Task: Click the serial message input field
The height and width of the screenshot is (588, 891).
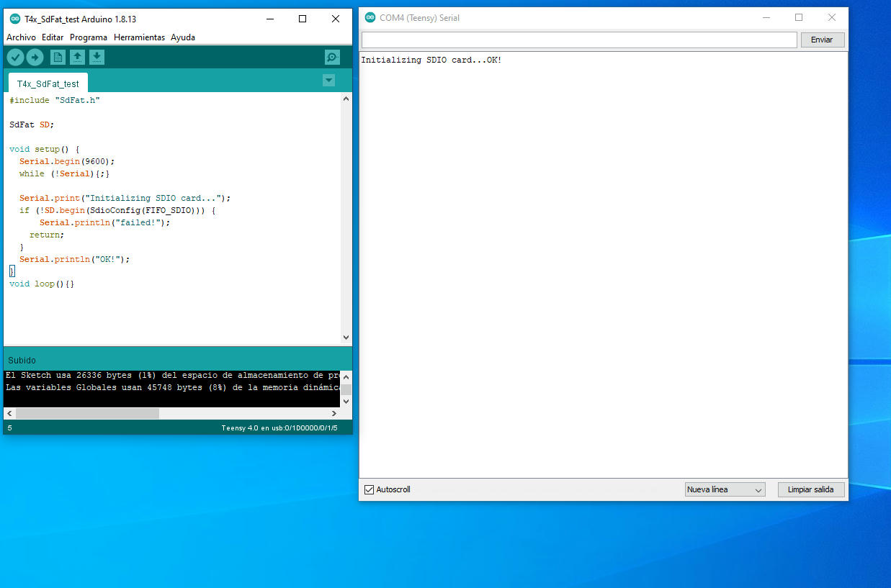Action: click(x=579, y=40)
